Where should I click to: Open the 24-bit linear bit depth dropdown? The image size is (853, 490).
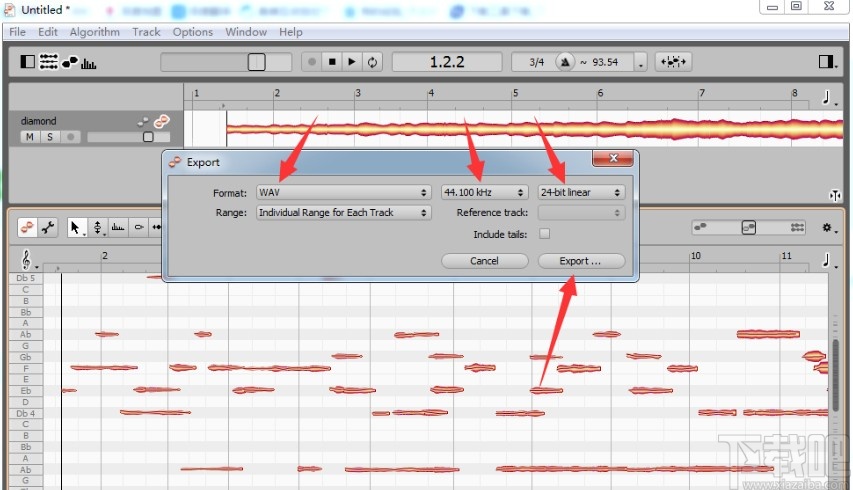[581, 192]
